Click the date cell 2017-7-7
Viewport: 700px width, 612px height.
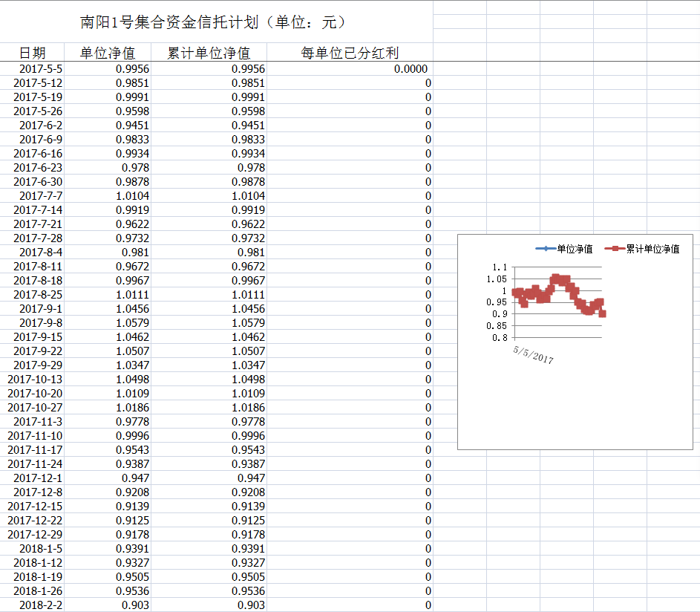coord(41,196)
